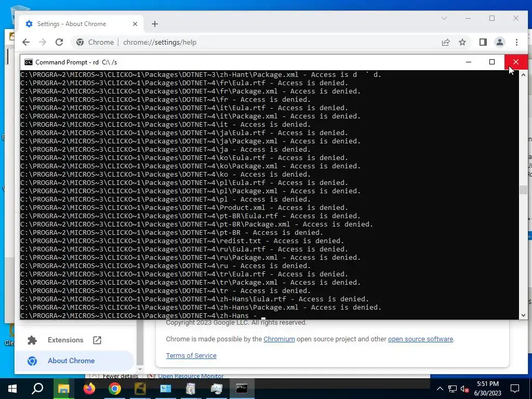
Task: Click Command Prompt scrollbar up arrow
Action: click(x=523, y=75)
